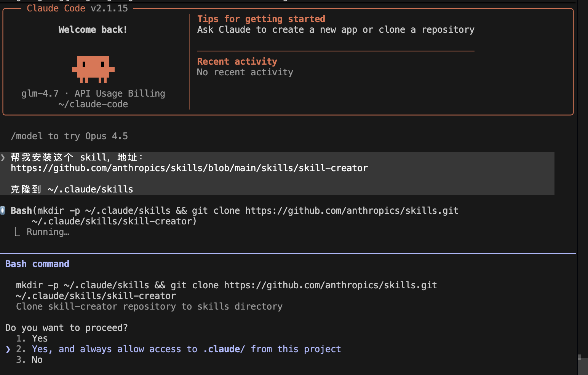Viewport: 588px width, 375px height.
Task: Click the '克隆到 ~/.claude/skills' line
Action: pyautogui.click(x=72, y=189)
